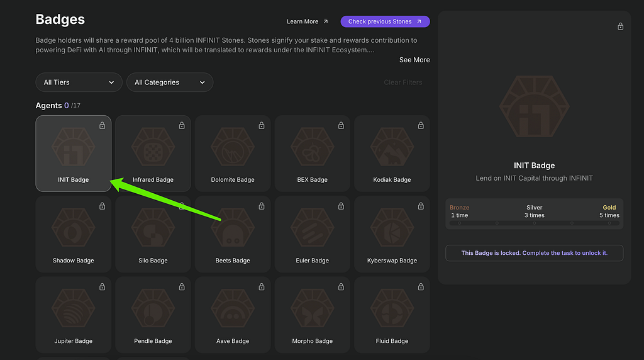Click the Morpho Badge icon
The height and width of the screenshot is (360, 644).
pyautogui.click(x=312, y=308)
